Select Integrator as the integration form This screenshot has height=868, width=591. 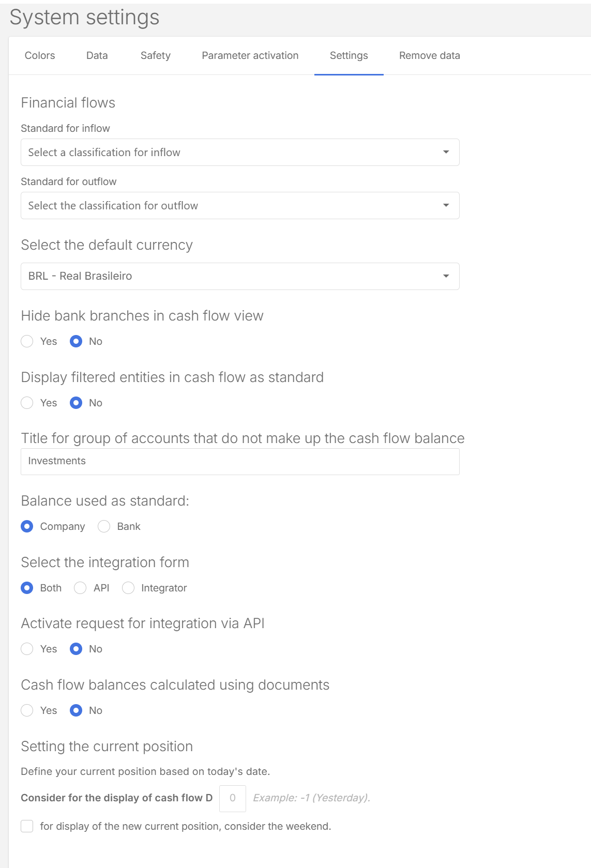[x=128, y=588]
